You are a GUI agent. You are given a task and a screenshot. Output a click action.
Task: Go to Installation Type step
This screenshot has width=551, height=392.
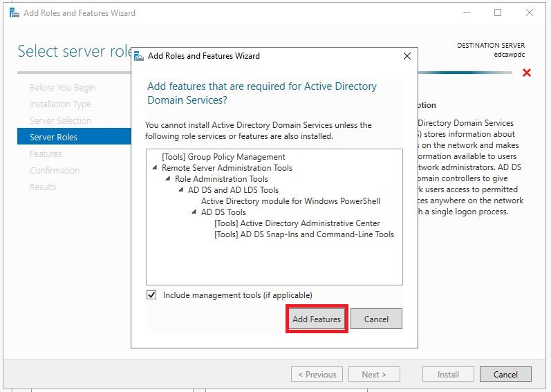(x=60, y=104)
